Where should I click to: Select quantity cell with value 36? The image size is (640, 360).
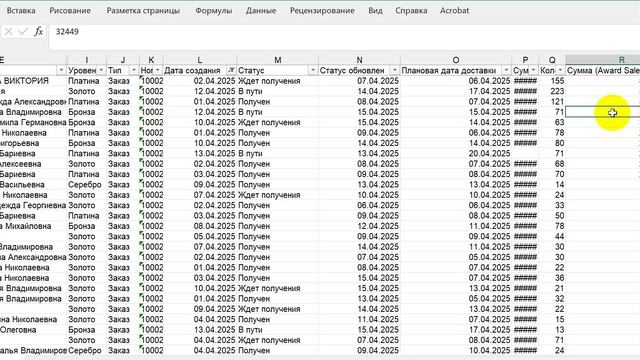tap(552, 278)
